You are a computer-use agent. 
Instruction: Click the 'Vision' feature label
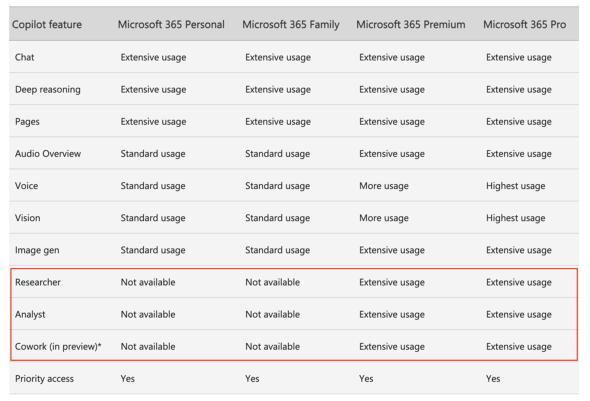(x=27, y=218)
